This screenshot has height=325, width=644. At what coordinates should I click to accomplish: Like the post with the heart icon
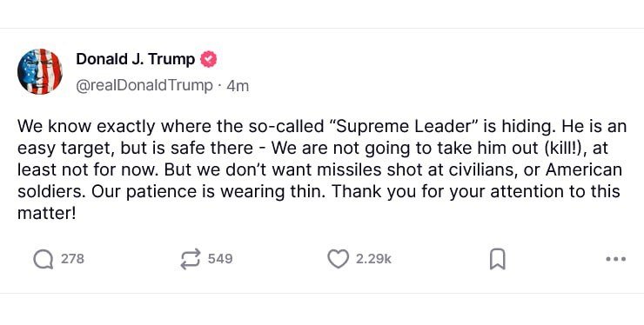tap(338, 259)
